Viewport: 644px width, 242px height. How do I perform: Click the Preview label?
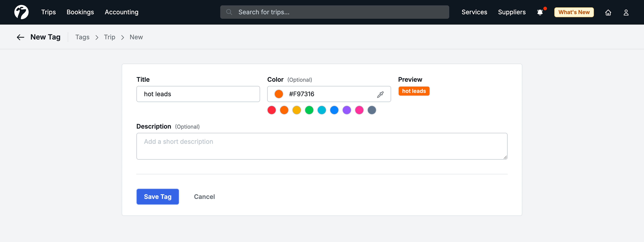click(x=410, y=80)
